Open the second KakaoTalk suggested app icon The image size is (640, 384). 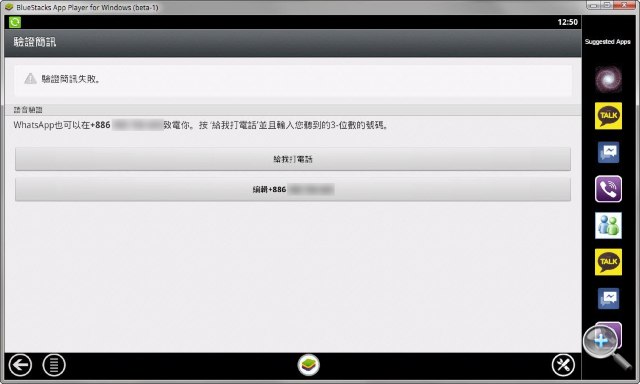pyautogui.click(x=608, y=262)
